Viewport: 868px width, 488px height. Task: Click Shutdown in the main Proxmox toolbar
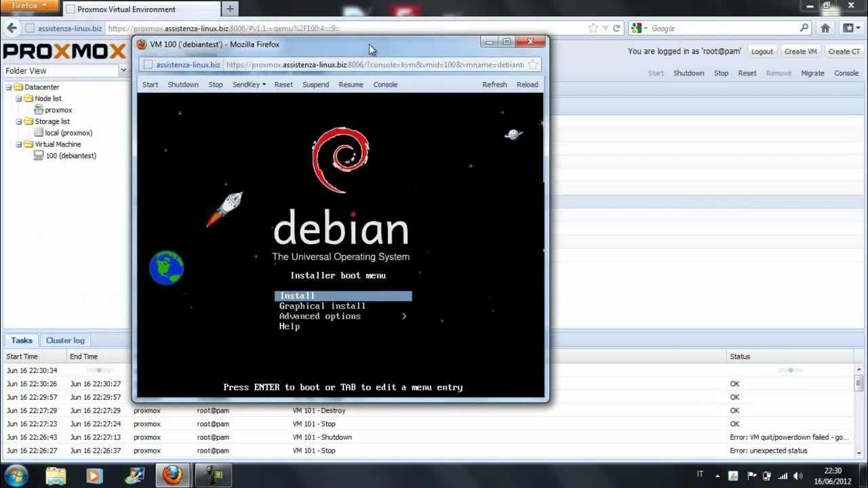tap(688, 73)
